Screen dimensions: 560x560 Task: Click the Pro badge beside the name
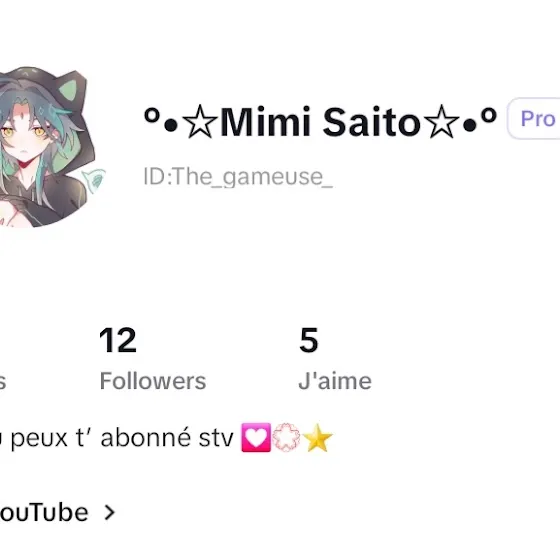(x=534, y=118)
